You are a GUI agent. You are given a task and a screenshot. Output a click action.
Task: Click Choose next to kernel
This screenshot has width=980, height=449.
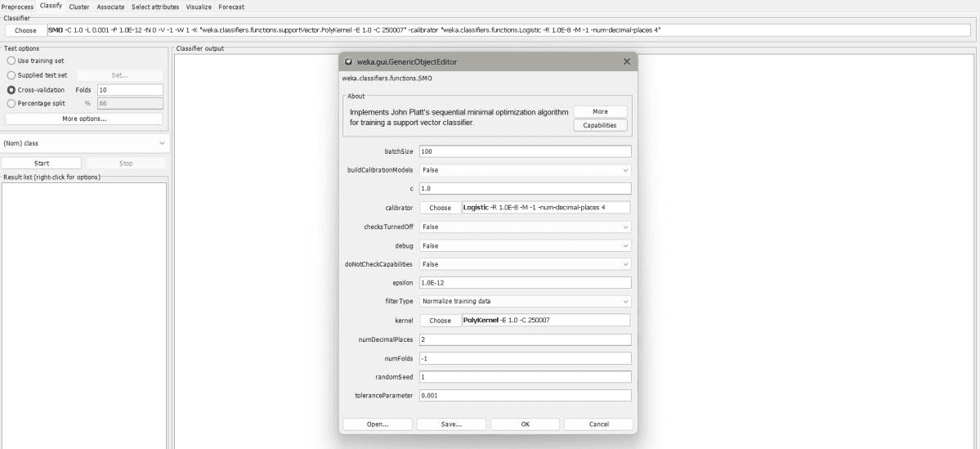click(440, 320)
